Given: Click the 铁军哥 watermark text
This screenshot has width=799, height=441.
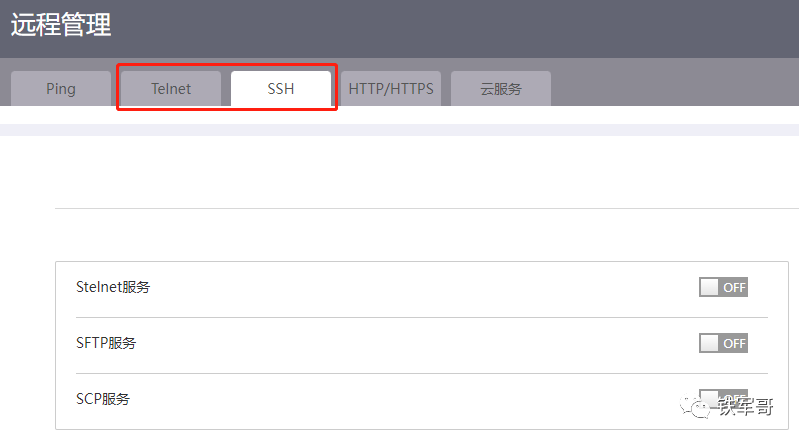Looking at the screenshot, I should (746, 406).
